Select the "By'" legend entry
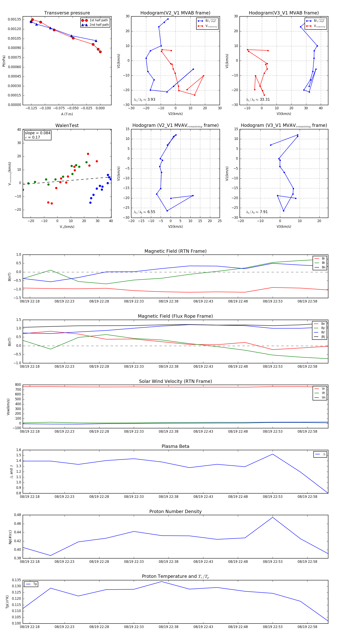This screenshot has height=644, width=351. point(320,328)
